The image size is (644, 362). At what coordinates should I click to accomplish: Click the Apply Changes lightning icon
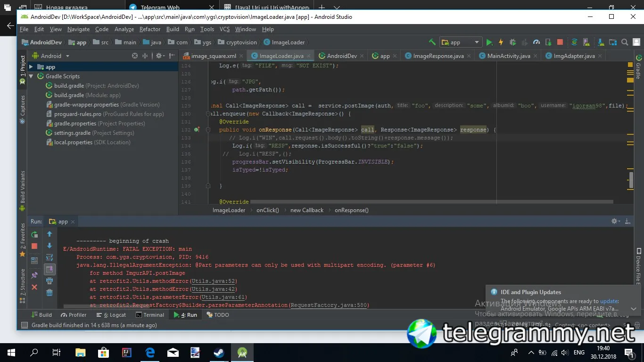click(501, 42)
